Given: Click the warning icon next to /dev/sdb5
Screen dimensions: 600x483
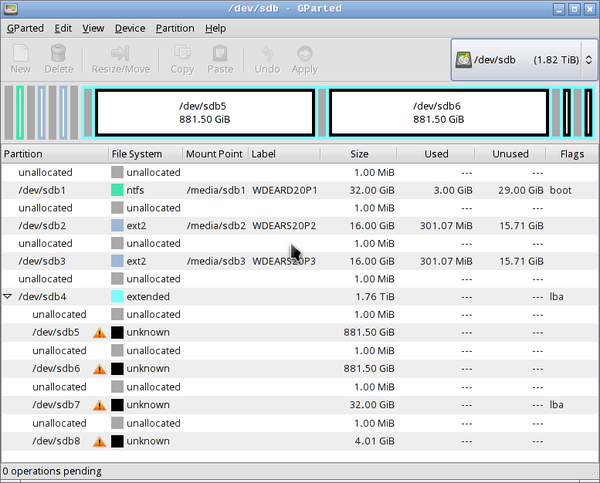Looking at the screenshot, I should 99,333.
